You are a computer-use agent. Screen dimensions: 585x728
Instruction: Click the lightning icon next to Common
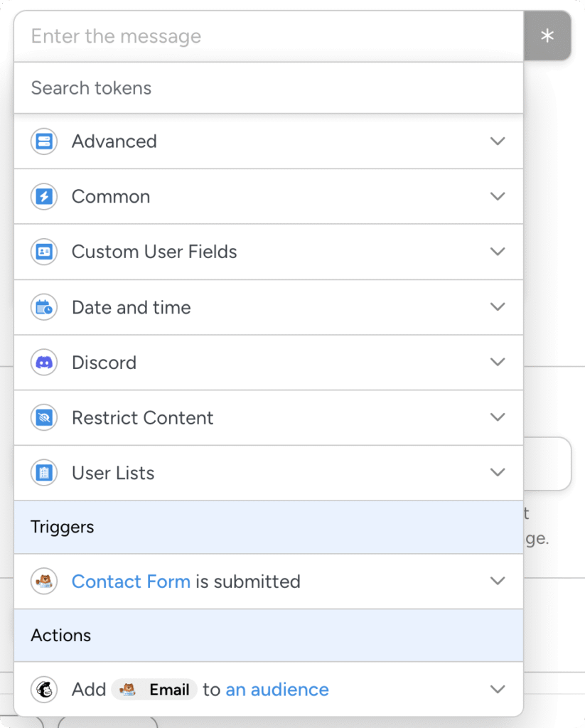[43, 196]
